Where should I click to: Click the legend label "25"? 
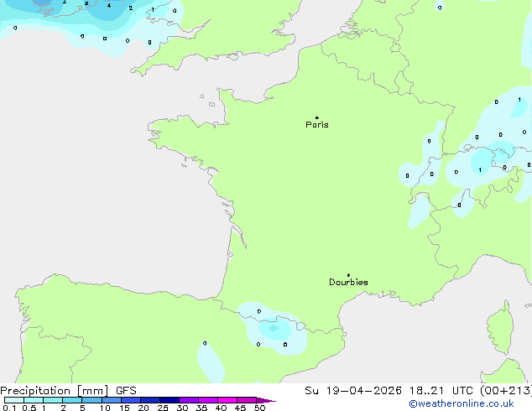[163, 408]
